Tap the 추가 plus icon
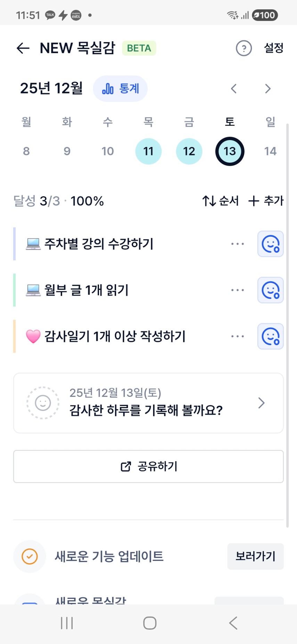Screen dimensions: 297x644 coord(254,201)
